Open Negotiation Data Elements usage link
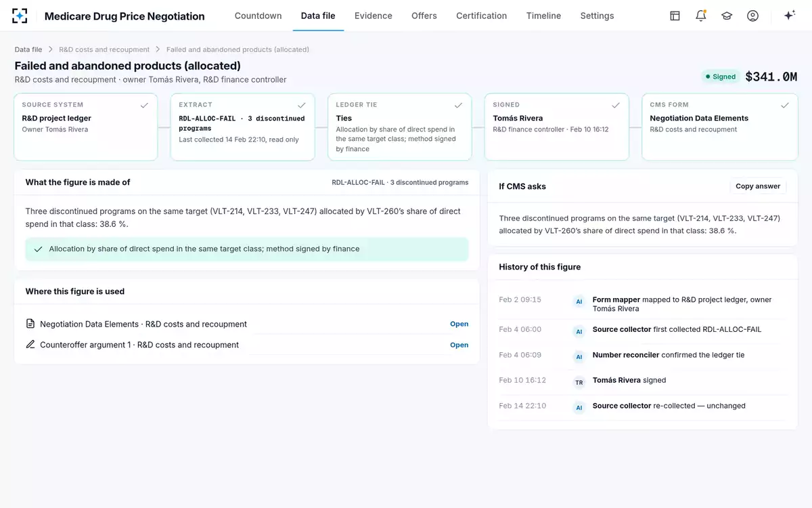 (459, 324)
